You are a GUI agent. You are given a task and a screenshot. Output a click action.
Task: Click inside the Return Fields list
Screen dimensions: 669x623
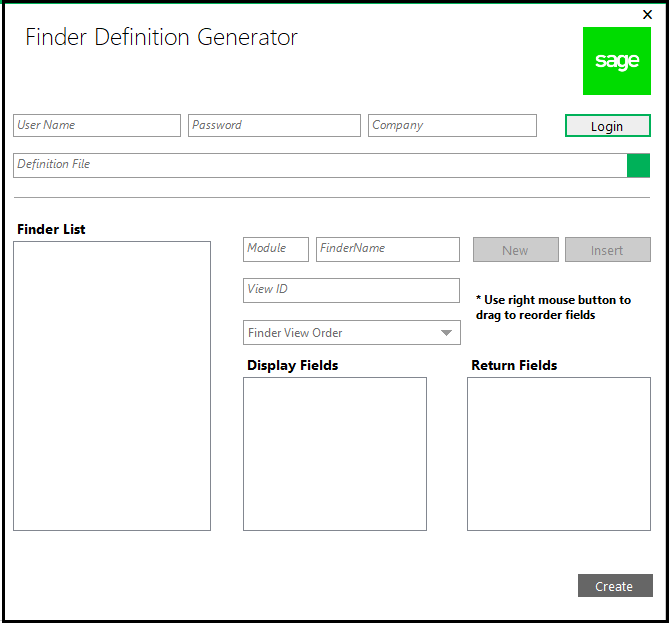(x=559, y=454)
